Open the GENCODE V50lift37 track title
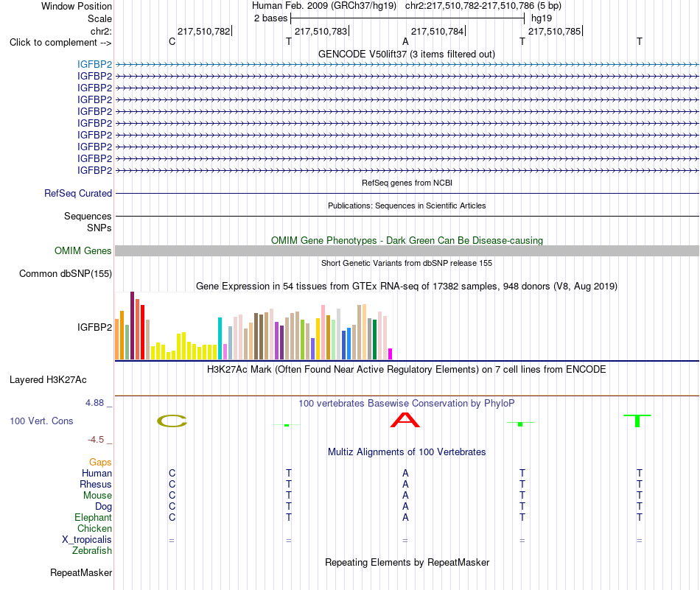The width and height of the screenshot is (700, 590). coord(407,54)
